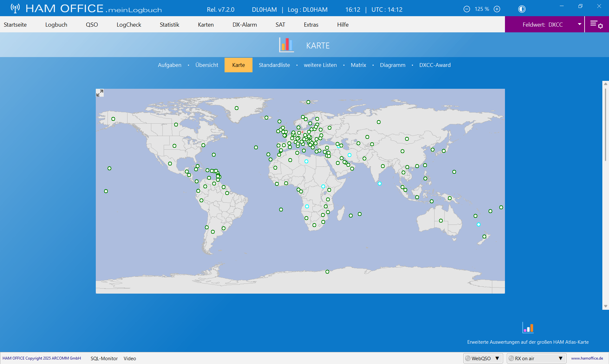609x364 pixels.
Task: Switch to the Matrix tab
Action: (x=358, y=65)
